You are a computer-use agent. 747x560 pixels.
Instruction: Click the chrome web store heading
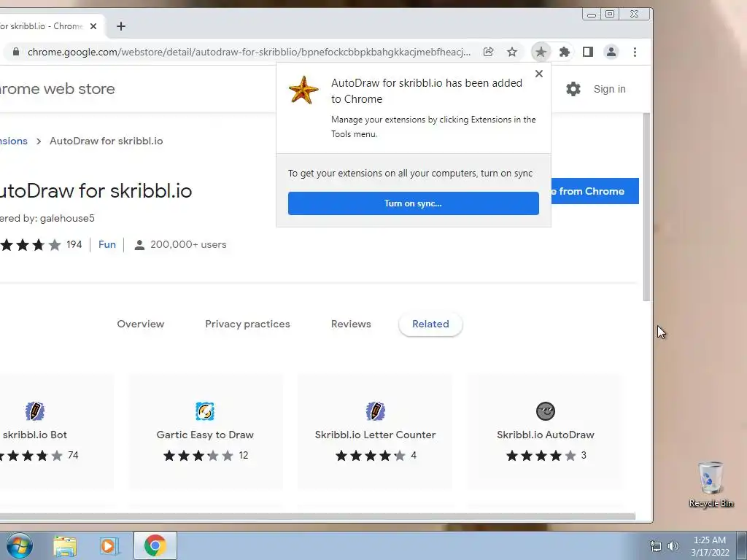58,88
